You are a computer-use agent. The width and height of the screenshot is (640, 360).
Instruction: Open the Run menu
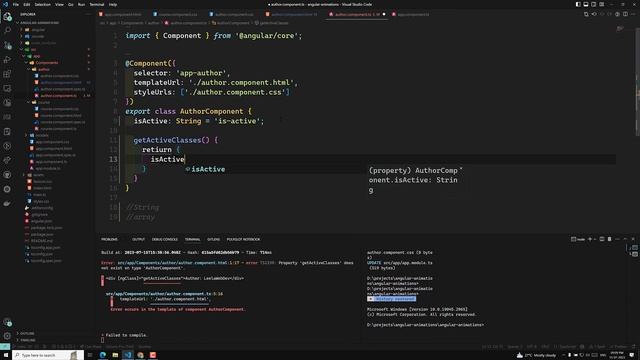tap(81, 4)
